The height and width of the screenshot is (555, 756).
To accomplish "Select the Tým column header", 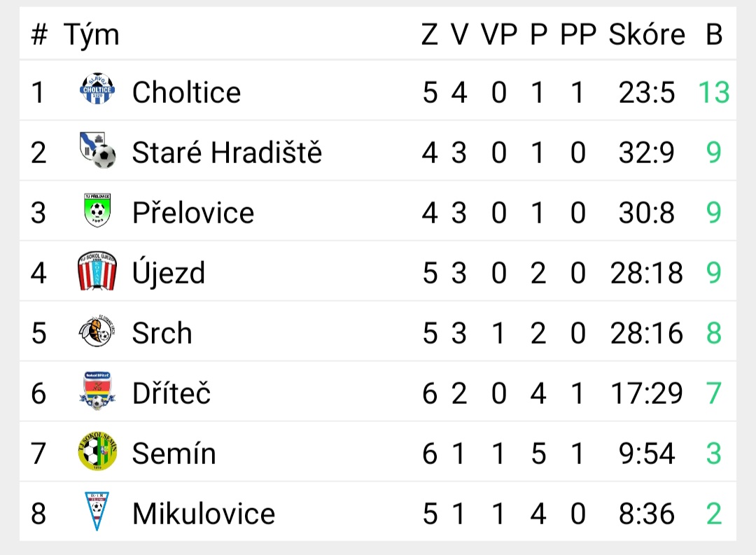I will (x=91, y=36).
